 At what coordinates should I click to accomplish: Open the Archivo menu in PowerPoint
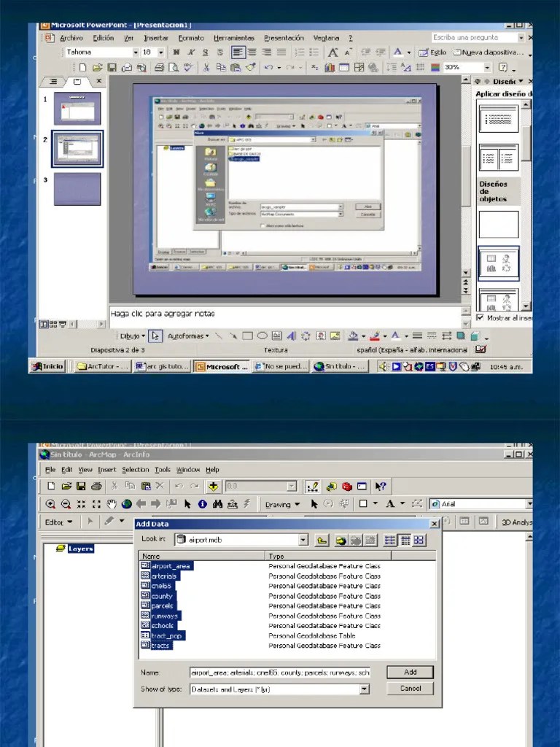pyautogui.click(x=71, y=38)
